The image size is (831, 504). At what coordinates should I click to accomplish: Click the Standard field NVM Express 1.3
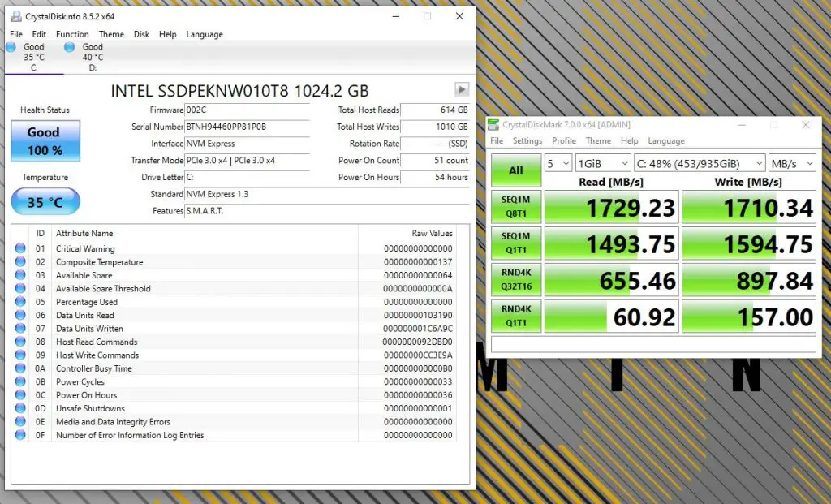[x=326, y=194]
